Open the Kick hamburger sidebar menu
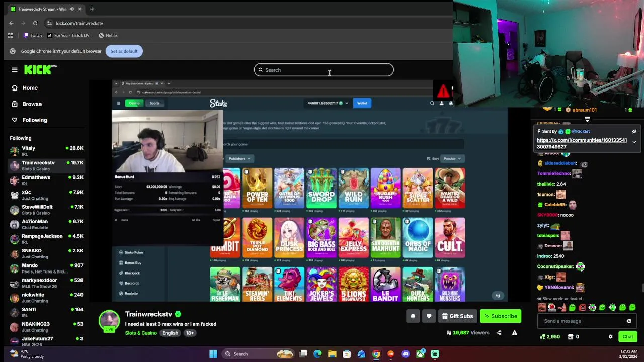This screenshot has height=362, width=644. click(15, 70)
